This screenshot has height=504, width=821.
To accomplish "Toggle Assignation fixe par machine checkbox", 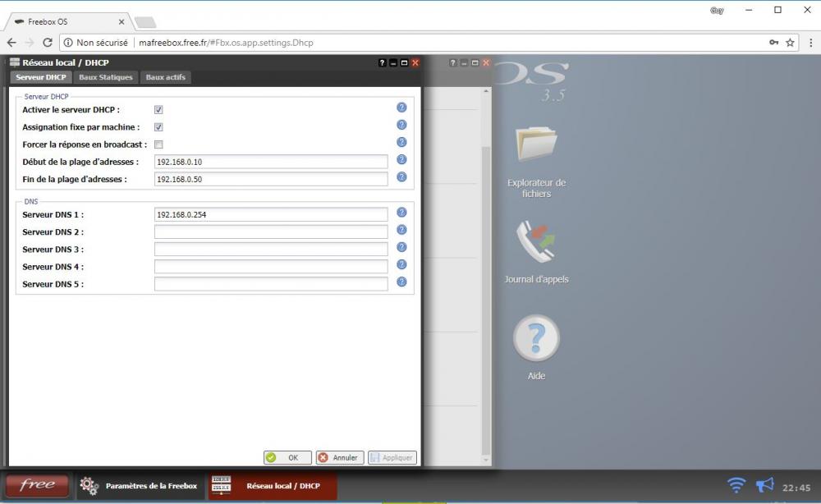I will pyautogui.click(x=158, y=127).
